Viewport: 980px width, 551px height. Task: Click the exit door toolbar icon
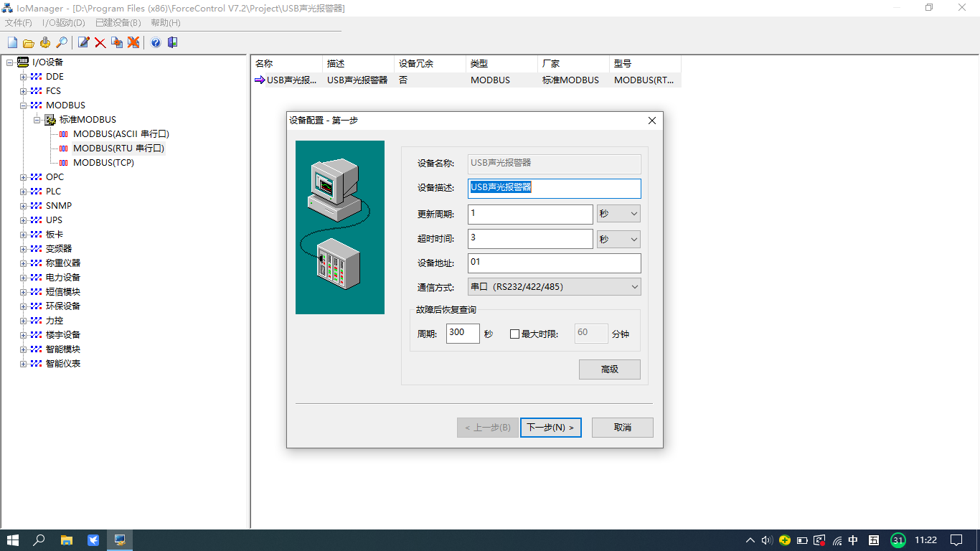pos(172,43)
